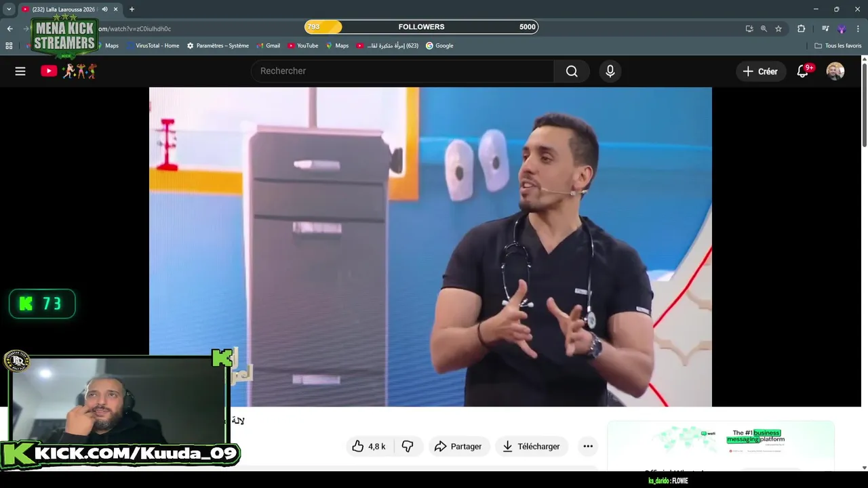868x488 pixels.
Task: Open more actions three-dot menu
Action: 588,446
